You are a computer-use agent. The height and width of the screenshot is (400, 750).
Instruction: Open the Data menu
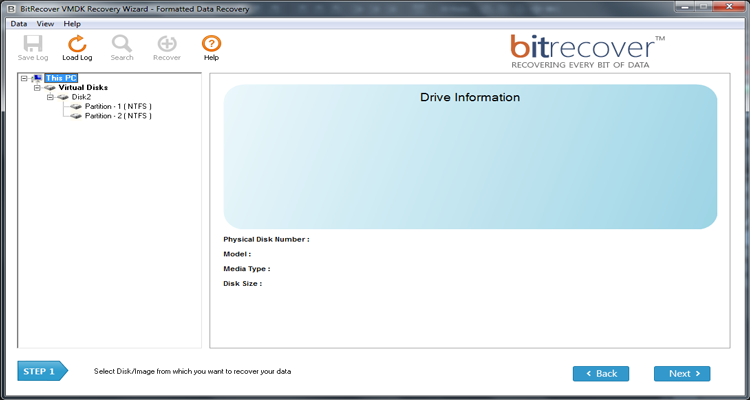coord(19,23)
